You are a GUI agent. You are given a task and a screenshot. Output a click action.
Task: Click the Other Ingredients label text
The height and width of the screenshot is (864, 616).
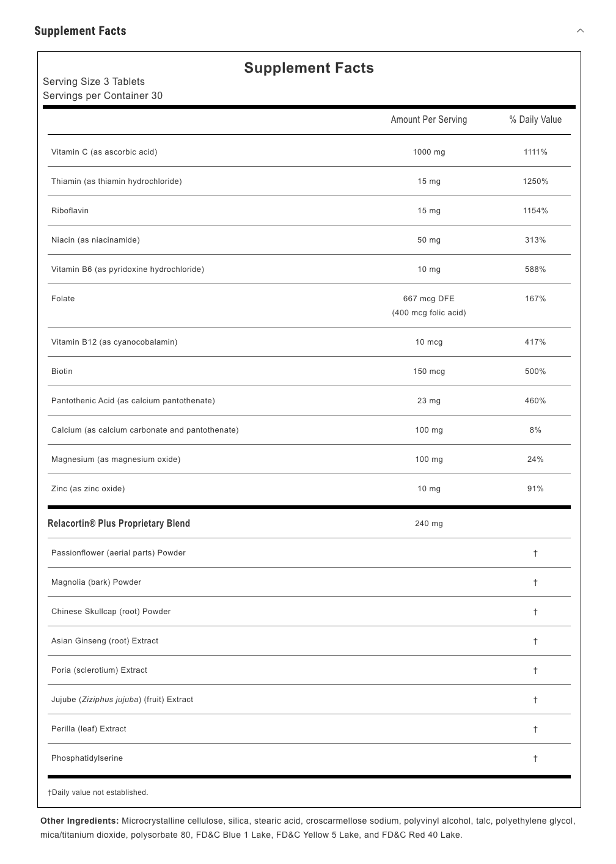point(79,821)
